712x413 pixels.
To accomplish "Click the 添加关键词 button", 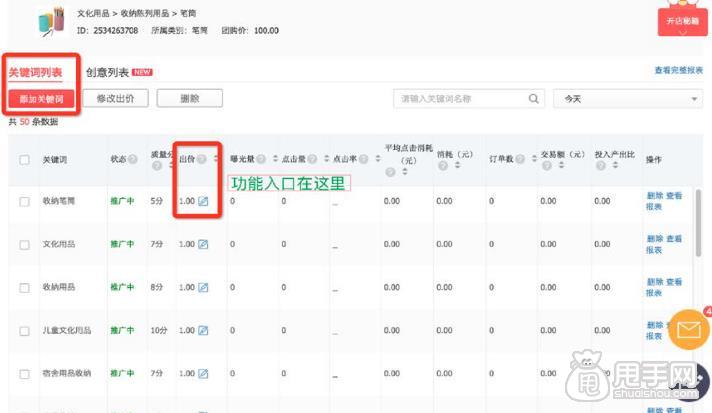I will point(41,99).
